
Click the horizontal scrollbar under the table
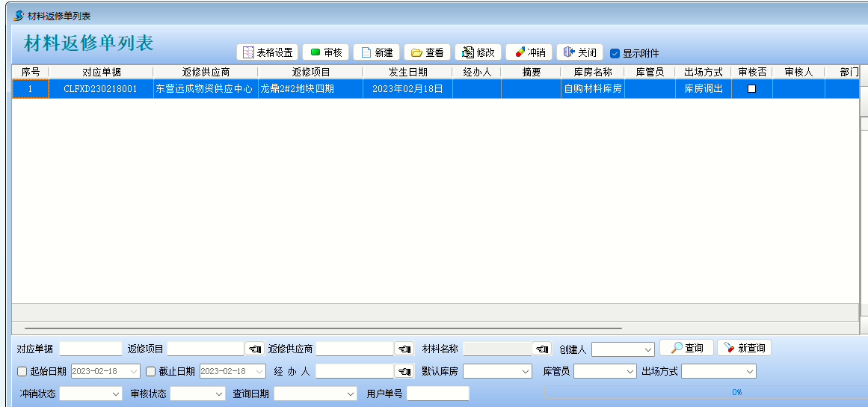[x=321, y=328]
